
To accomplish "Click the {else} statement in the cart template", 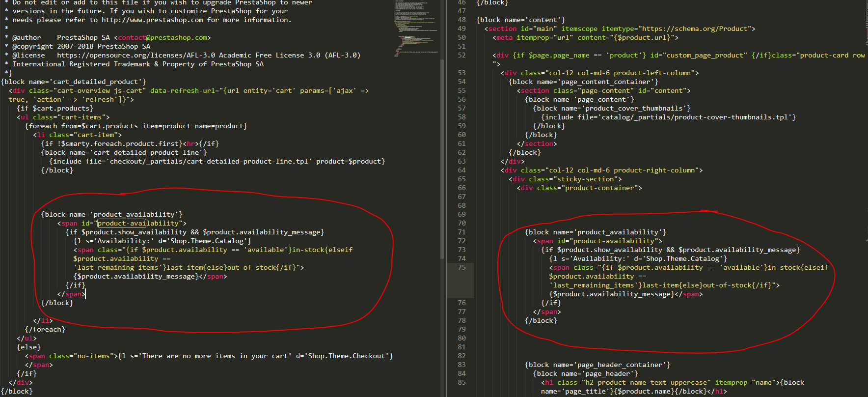I will pyautogui.click(x=29, y=347).
